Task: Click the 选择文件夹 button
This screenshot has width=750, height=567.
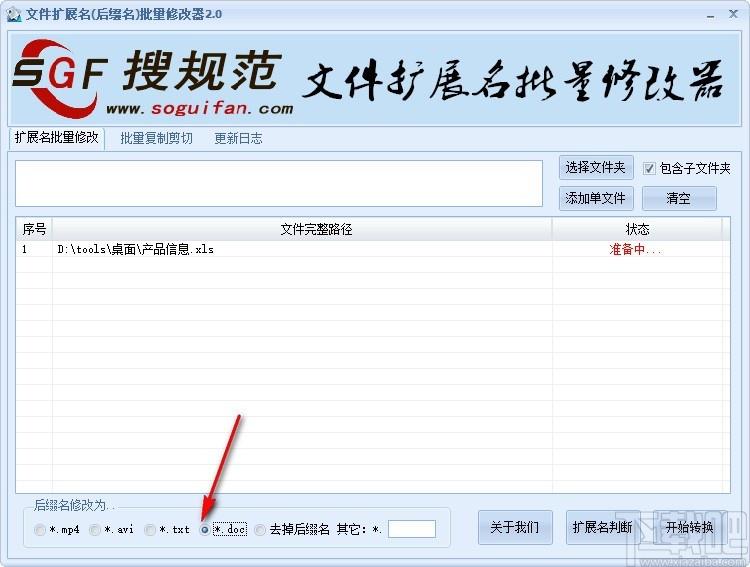Action: [x=596, y=167]
